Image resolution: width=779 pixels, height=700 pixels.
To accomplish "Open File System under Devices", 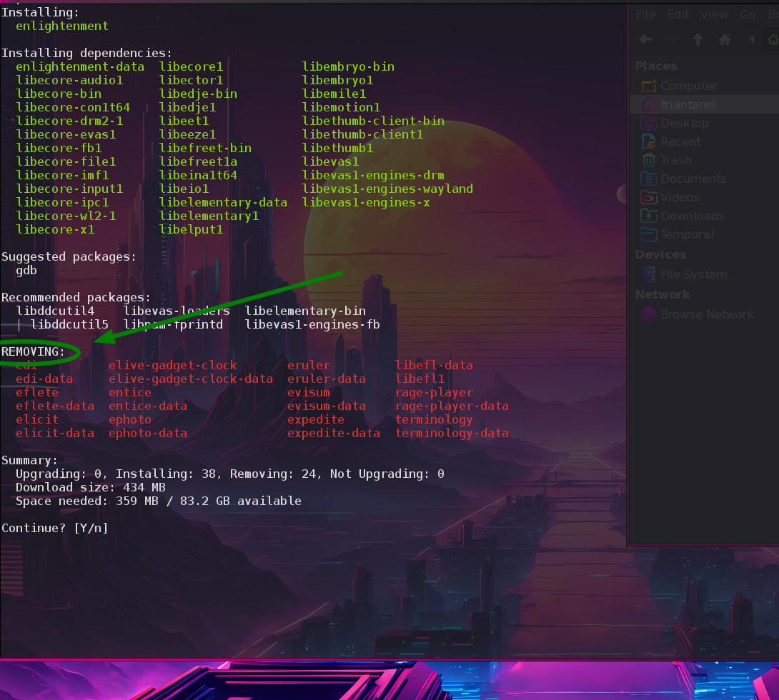I will [693, 274].
